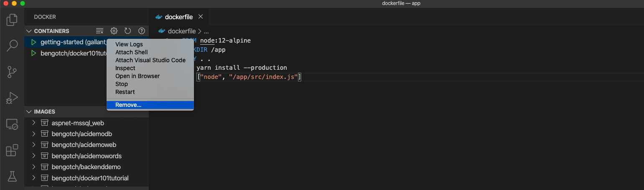Click the "/app/src/index.js" string in code

pos(263,77)
